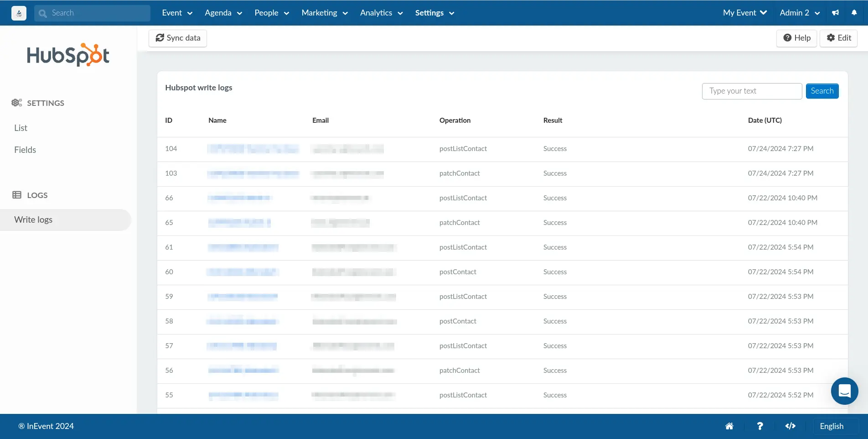Expand the Event menu
This screenshot has width=868, height=439.
tap(177, 13)
